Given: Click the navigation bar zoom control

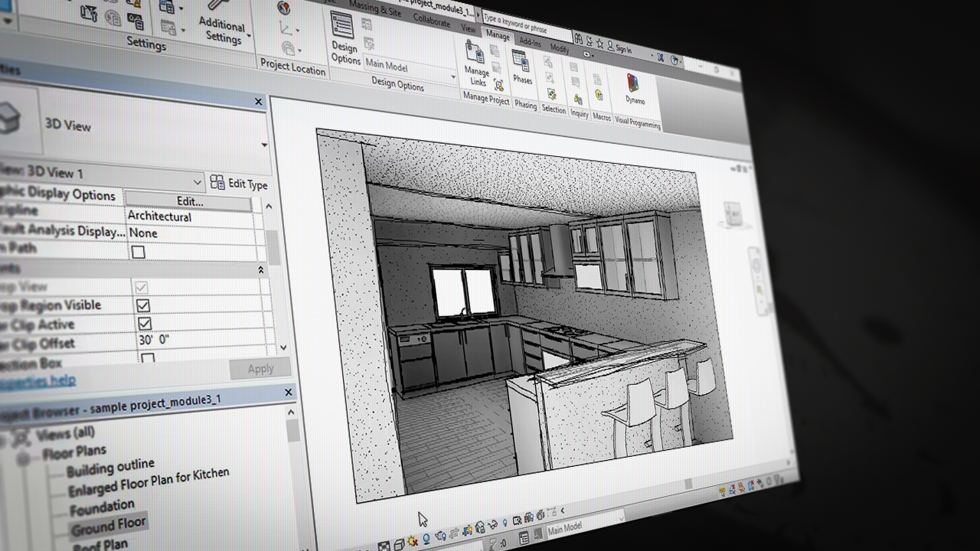Looking at the screenshot, I should click(760, 291).
